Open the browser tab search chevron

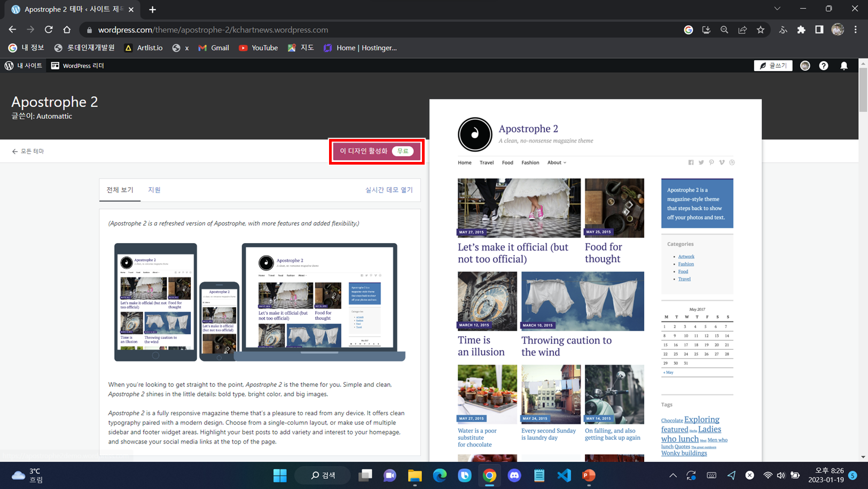click(x=777, y=9)
